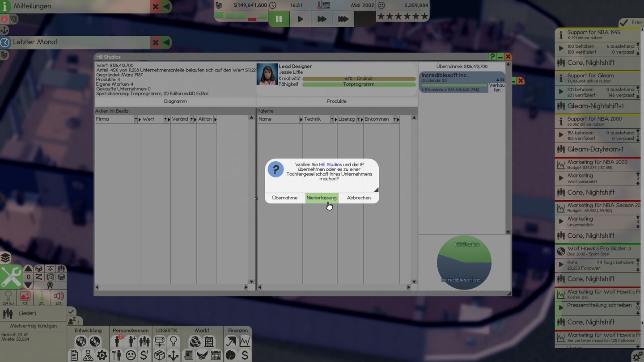Open the handshake deals icon under Markt
Viewport: 644px width, 362px height.
(202, 355)
